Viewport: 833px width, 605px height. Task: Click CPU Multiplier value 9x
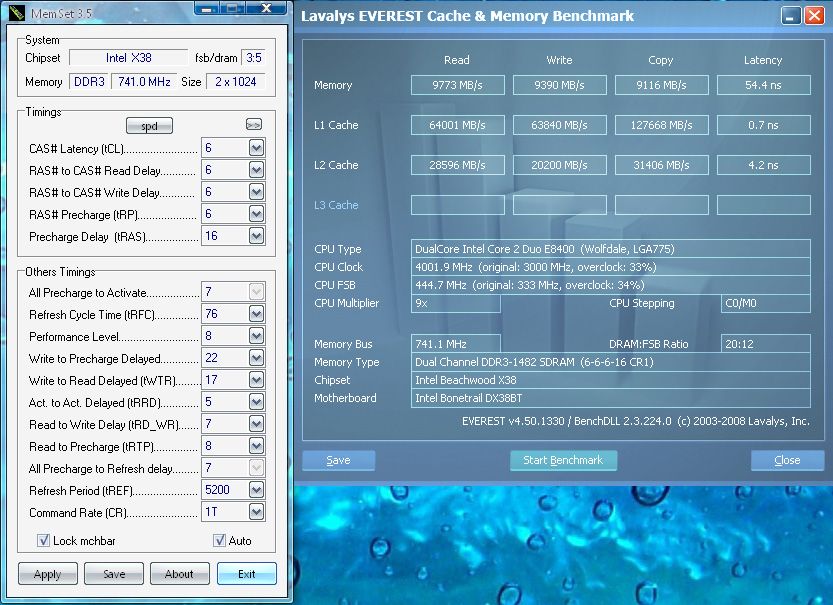pyautogui.click(x=455, y=303)
